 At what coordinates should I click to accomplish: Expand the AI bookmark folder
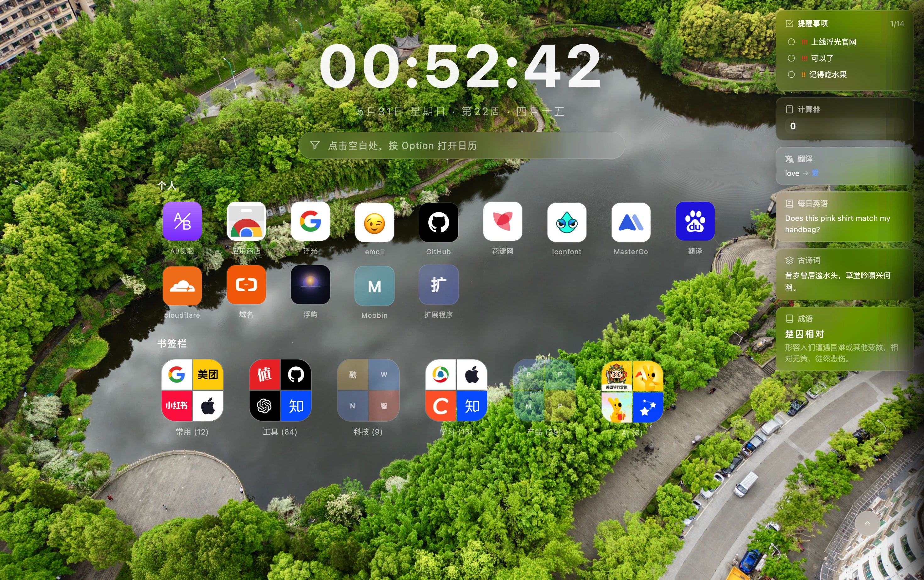(x=632, y=392)
